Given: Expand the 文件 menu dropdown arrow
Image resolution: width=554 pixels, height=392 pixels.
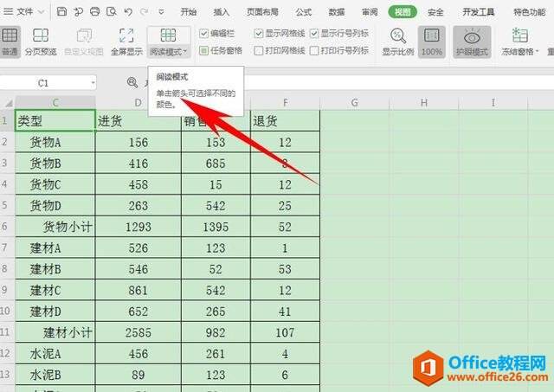Looking at the screenshot, I should coord(41,12).
